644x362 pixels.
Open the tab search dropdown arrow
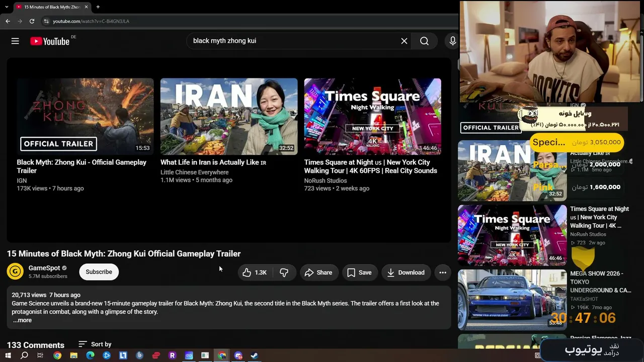(7, 7)
